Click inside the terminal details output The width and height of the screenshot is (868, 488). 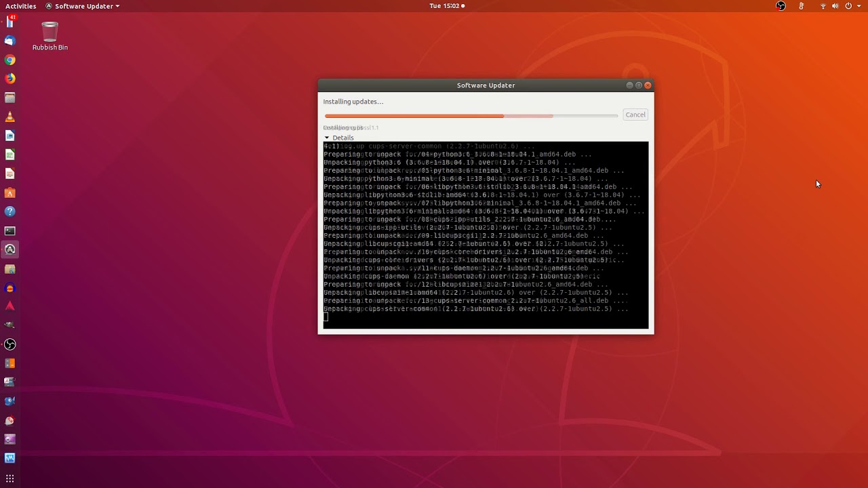tap(486, 235)
